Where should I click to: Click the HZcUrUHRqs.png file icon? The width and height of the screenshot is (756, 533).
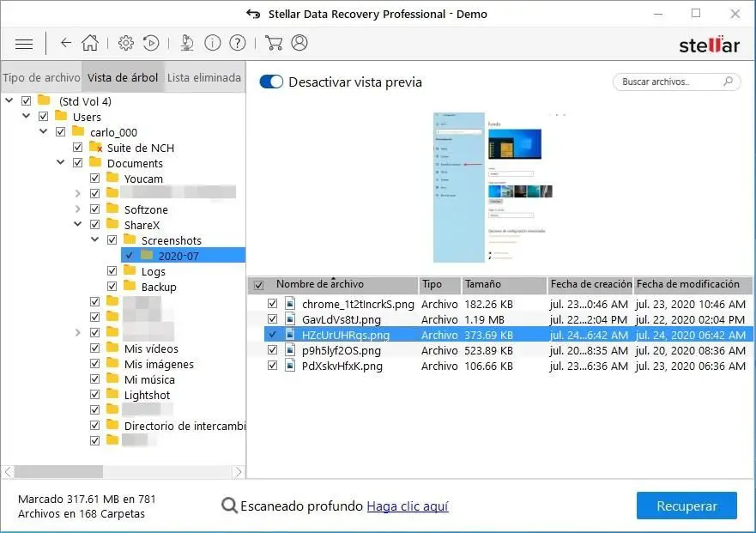click(x=290, y=335)
